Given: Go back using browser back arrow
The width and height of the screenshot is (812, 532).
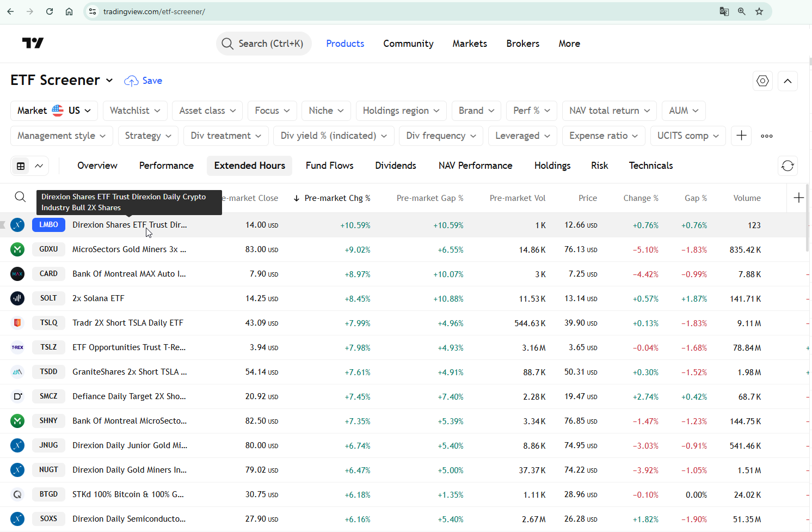Looking at the screenshot, I should [x=10, y=11].
